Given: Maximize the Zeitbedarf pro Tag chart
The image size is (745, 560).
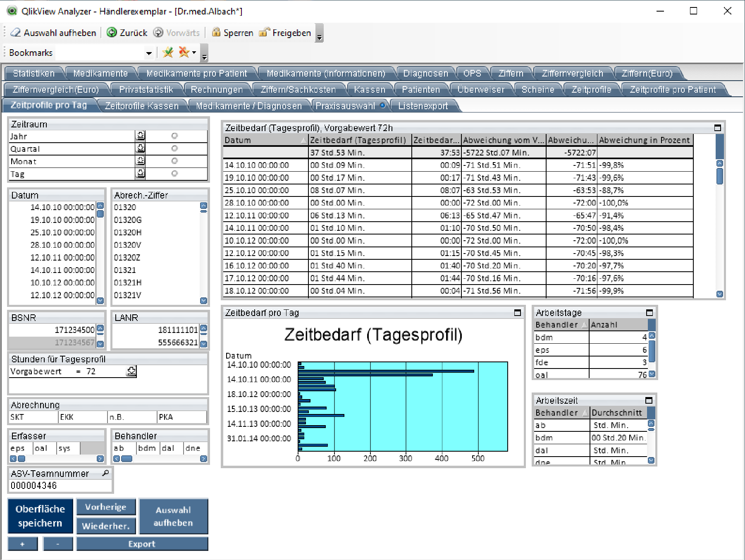Looking at the screenshot, I should click(517, 313).
